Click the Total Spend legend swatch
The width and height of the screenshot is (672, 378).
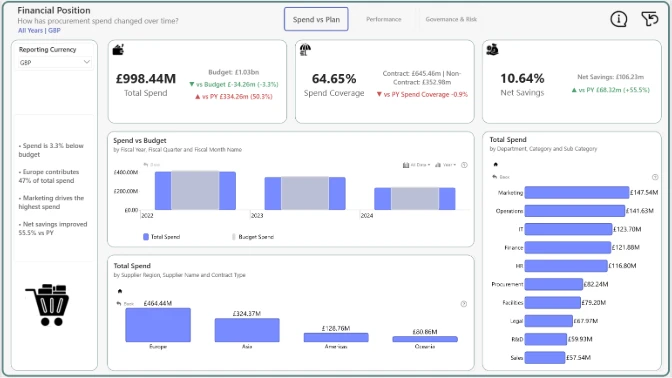tap(146, 237)
